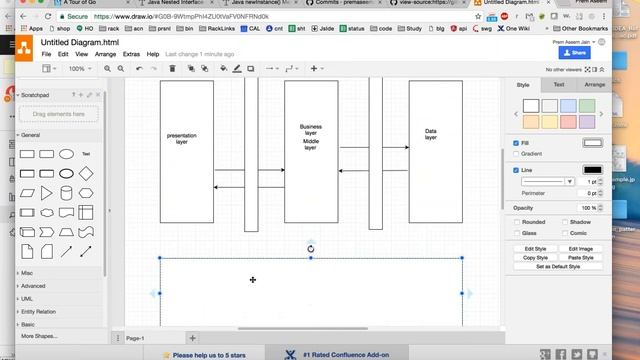This screenshot has height=360, width=640.
Task: Open the File menu
Action: 47,54
